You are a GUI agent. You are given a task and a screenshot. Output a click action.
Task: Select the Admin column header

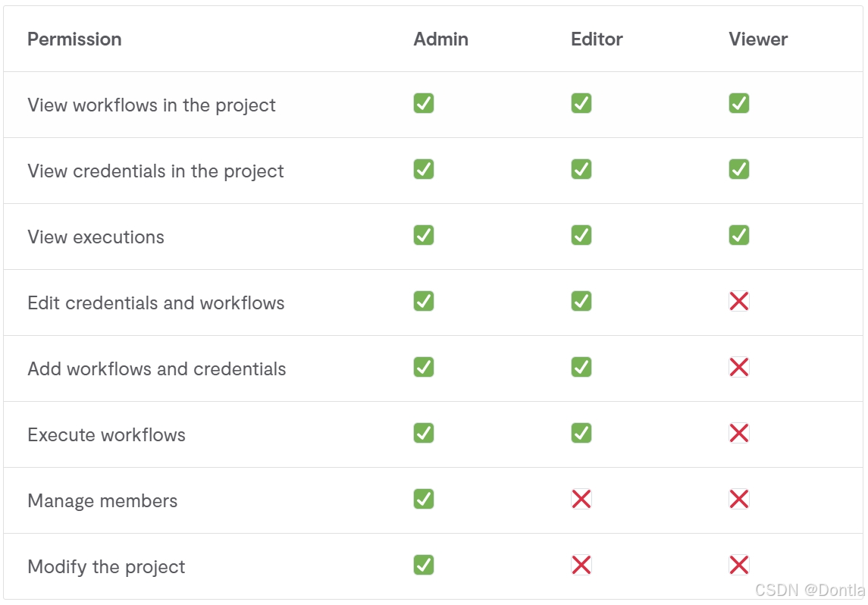(440, 39)
